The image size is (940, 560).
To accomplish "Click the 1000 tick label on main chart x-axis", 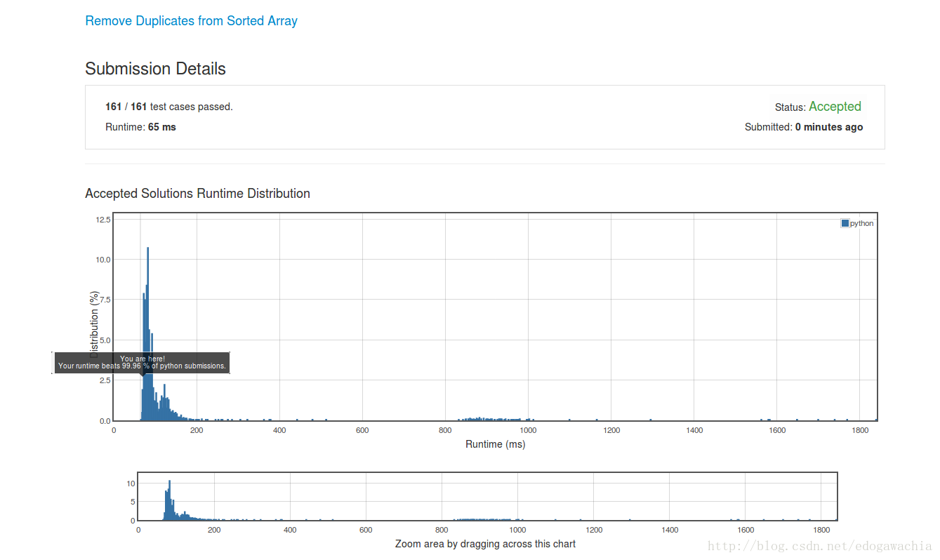I will [x=528, y=430].
